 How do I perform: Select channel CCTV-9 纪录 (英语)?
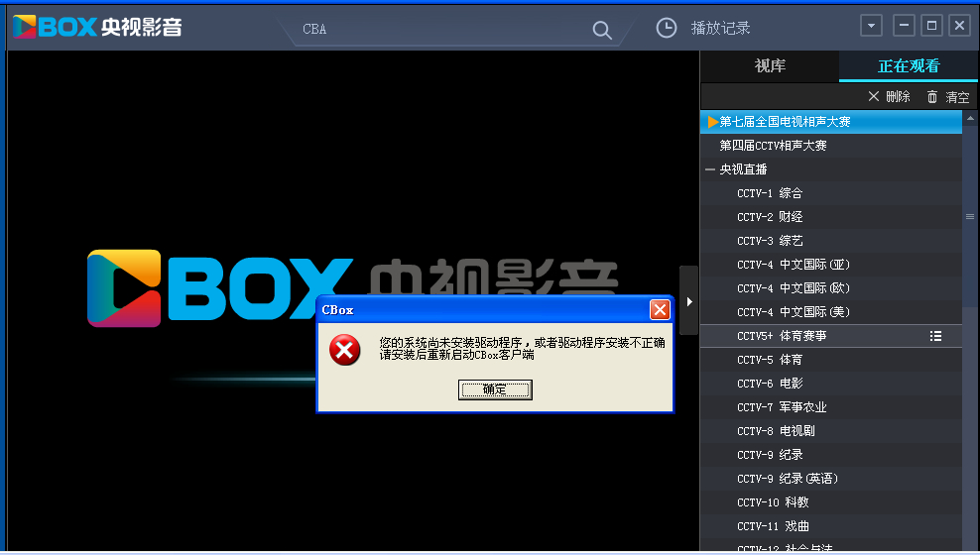pyautogui.click(x=831, y=479)
